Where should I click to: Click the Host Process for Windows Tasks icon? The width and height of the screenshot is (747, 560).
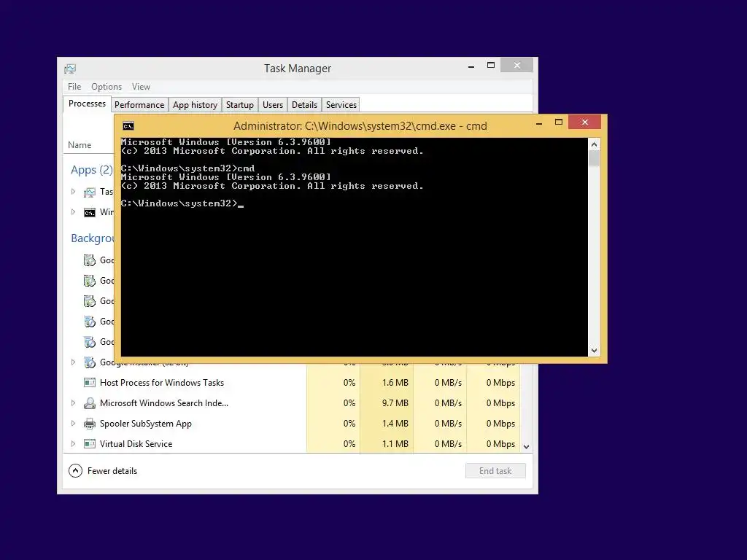tap(90, 383)
